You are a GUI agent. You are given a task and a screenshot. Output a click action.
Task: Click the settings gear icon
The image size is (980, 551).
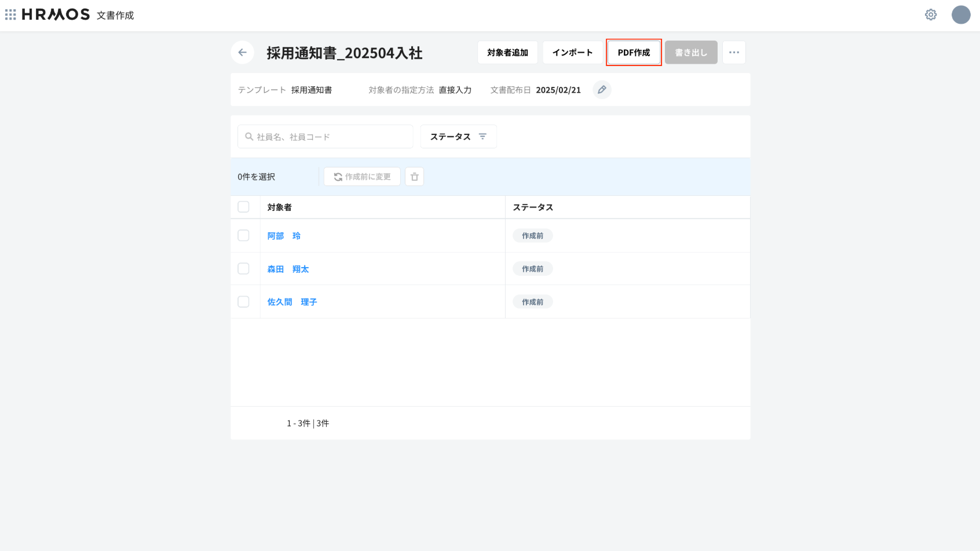pyautogui.click(x=931, y=14)
